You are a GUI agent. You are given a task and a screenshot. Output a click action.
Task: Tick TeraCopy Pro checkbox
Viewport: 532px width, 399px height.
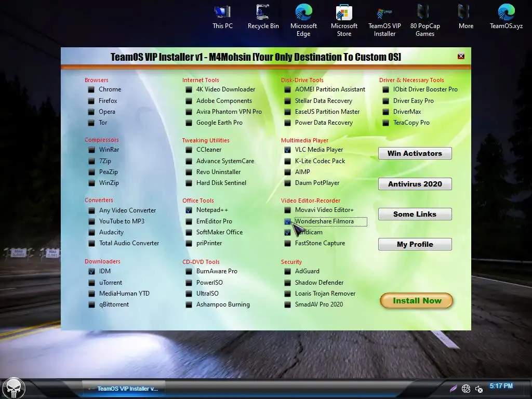[x=385, y=123]
